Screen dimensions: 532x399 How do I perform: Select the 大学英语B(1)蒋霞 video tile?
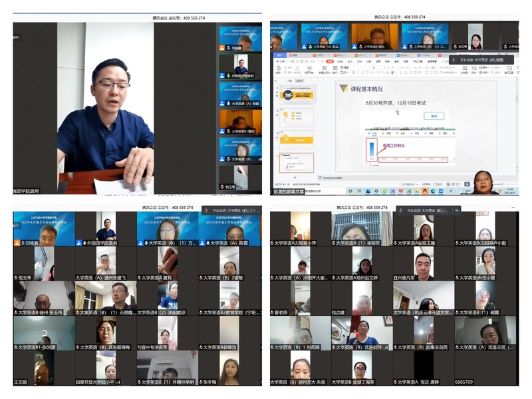tap(485, 298)
